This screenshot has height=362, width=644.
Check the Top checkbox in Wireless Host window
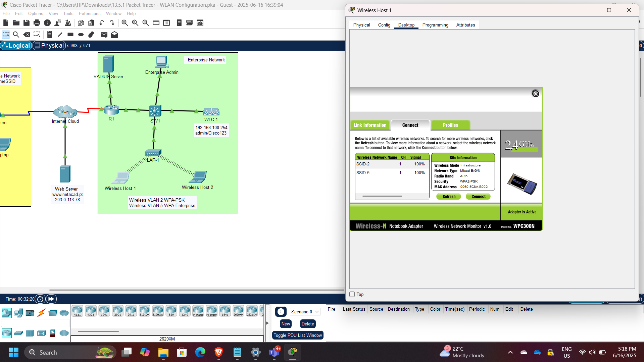(352, 294)
